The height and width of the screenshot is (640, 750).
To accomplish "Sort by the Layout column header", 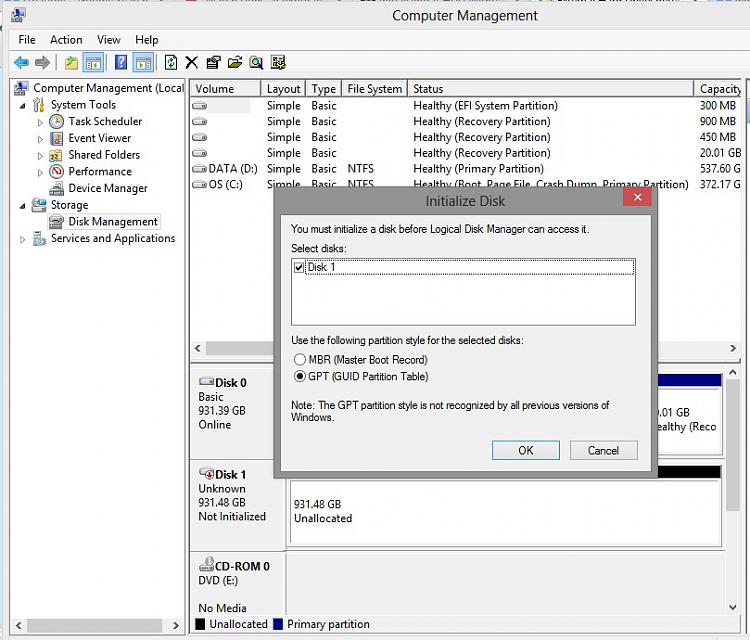I will 283,89.
